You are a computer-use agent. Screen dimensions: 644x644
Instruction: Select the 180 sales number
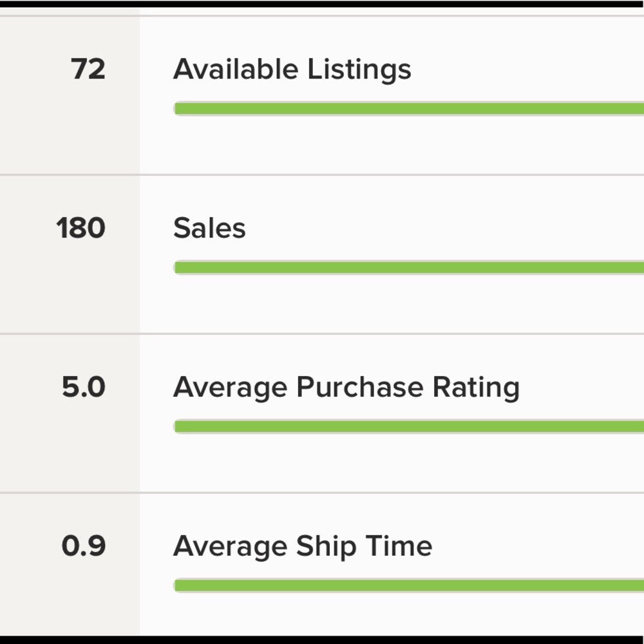[x=81, y=229]
